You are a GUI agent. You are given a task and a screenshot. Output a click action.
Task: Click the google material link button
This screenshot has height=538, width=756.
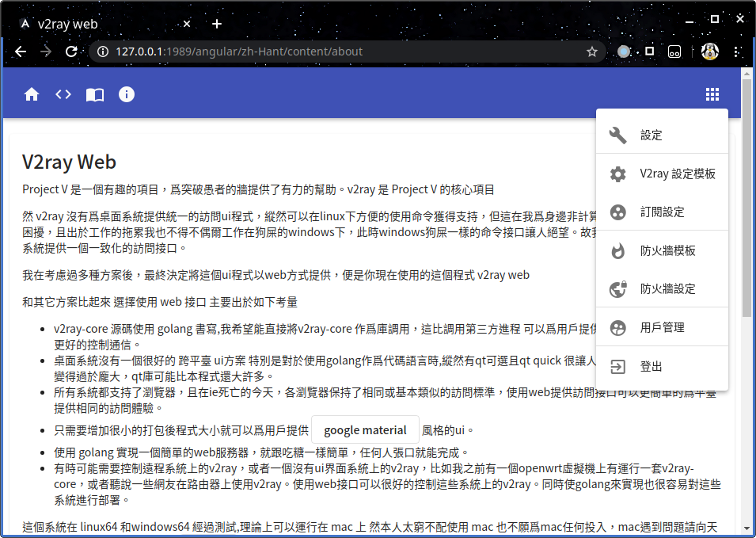click(x=365, y=430)
